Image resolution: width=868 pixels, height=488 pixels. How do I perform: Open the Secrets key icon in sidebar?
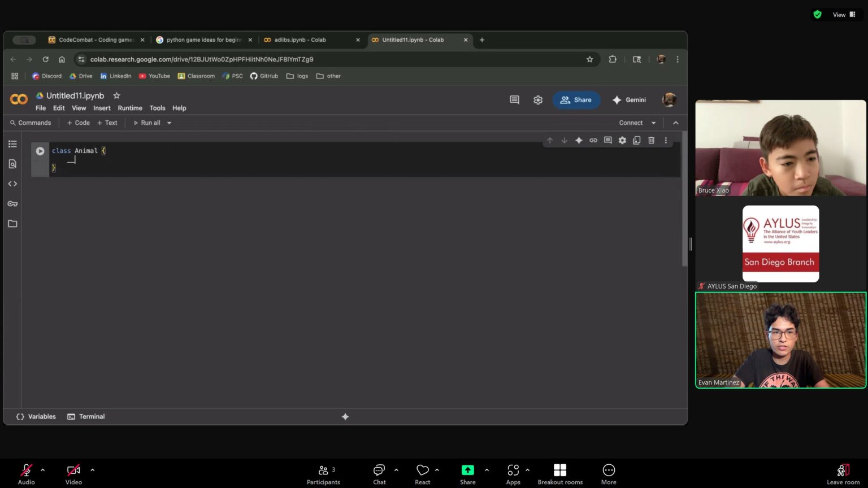(12, 203)
